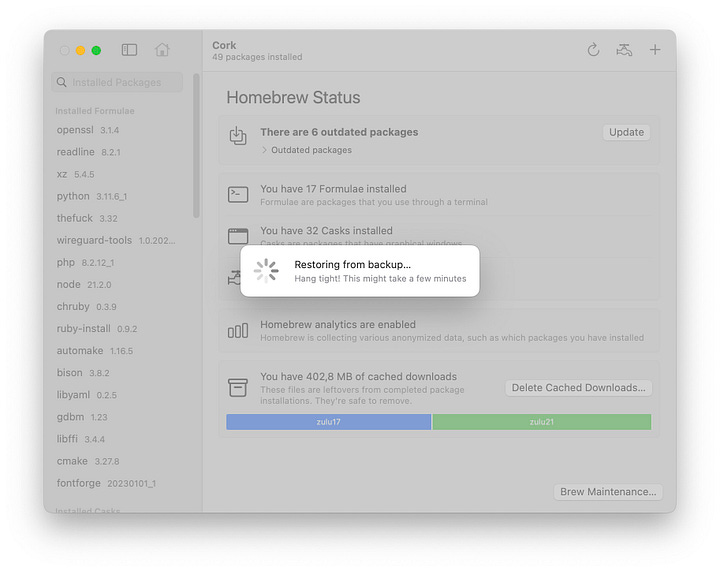
Task: Select ruby-install 0.9.2 formula
Action: point(97,329)
